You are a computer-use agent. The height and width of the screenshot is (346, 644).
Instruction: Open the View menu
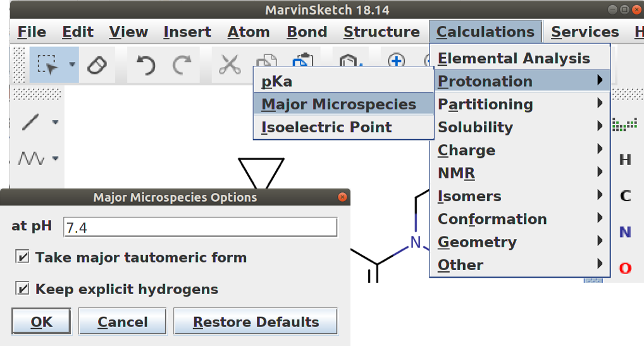128,32
